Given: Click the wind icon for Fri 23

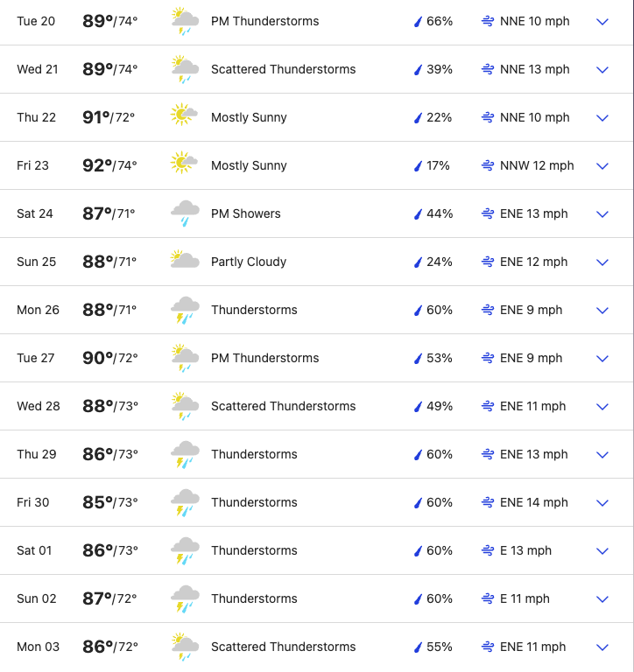Looking at the screenshot, I should click(488, 165).
